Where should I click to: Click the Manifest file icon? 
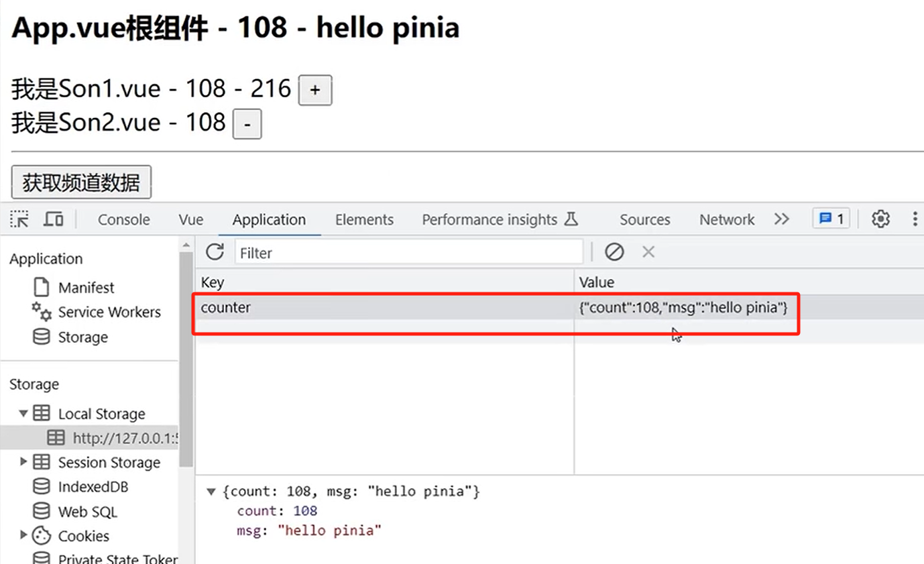[x=42, y=287]
